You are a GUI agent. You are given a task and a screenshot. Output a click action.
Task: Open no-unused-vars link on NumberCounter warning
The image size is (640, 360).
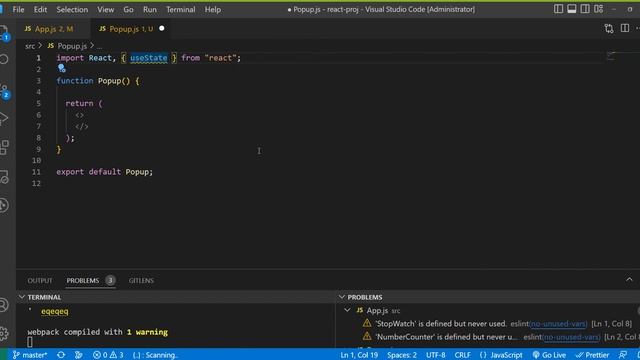[571, 337]
